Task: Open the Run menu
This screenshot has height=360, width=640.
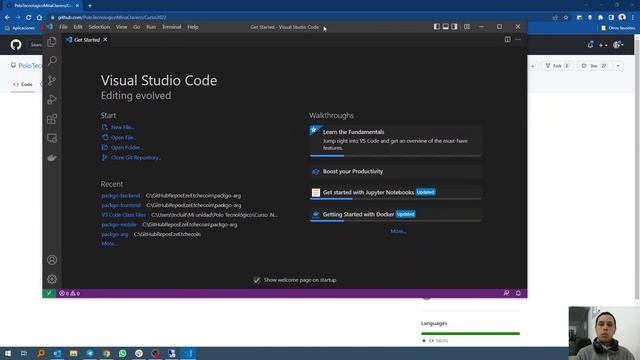Action: click(151, 27)
